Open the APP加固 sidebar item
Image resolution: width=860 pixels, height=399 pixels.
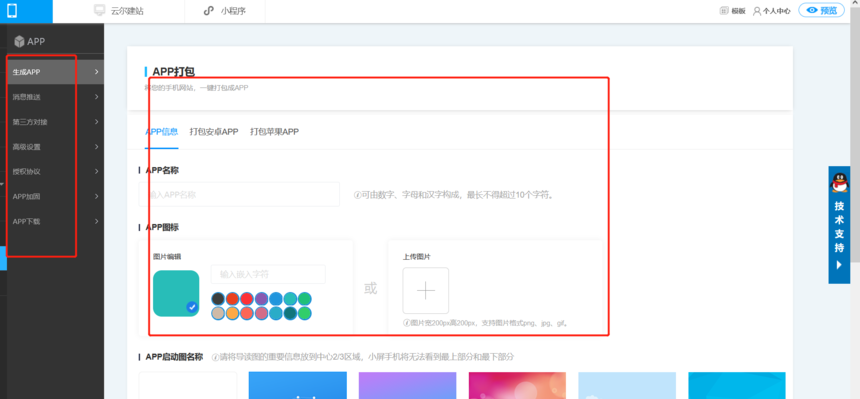(55, 196)
